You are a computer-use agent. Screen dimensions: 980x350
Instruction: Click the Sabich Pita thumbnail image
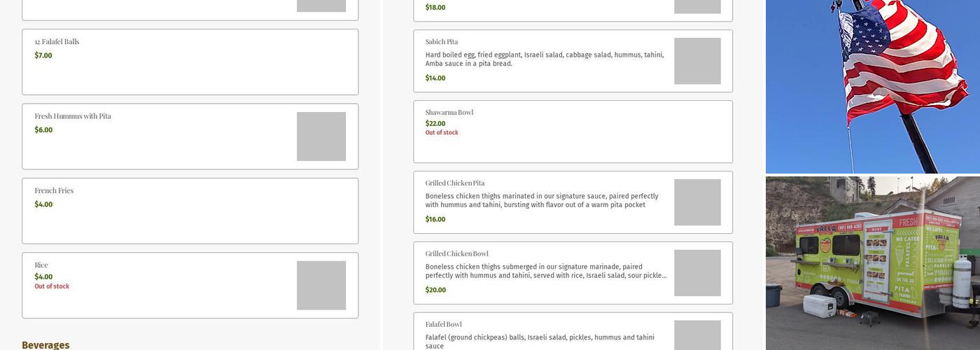point(697,61)
